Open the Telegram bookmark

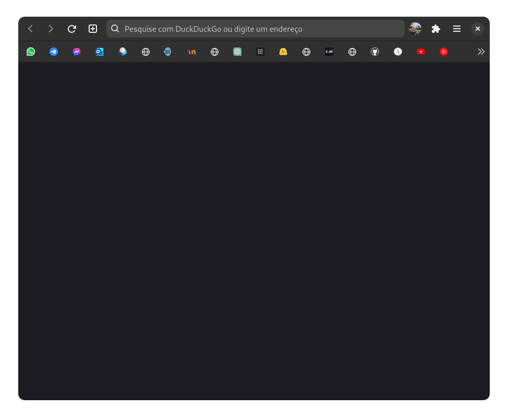pos(54,52)
